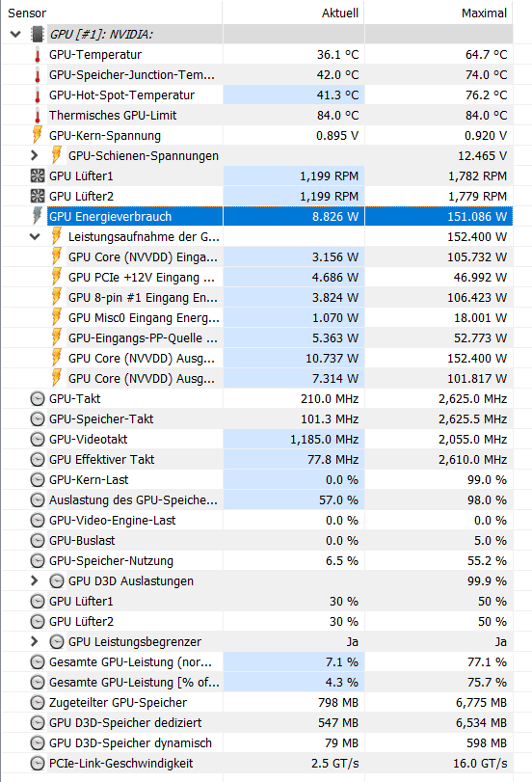
Task: Collapse the GPU [#1]: NVIDIA group
Action: (x=15, y=35)
